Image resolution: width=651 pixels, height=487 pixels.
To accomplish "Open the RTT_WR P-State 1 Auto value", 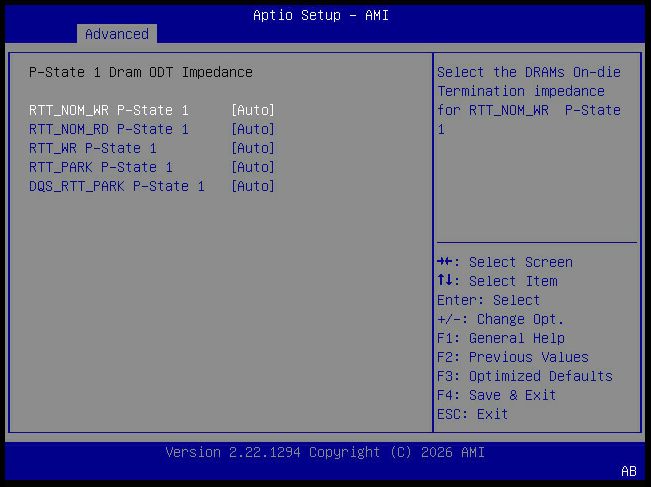I will tap(253, 149).
